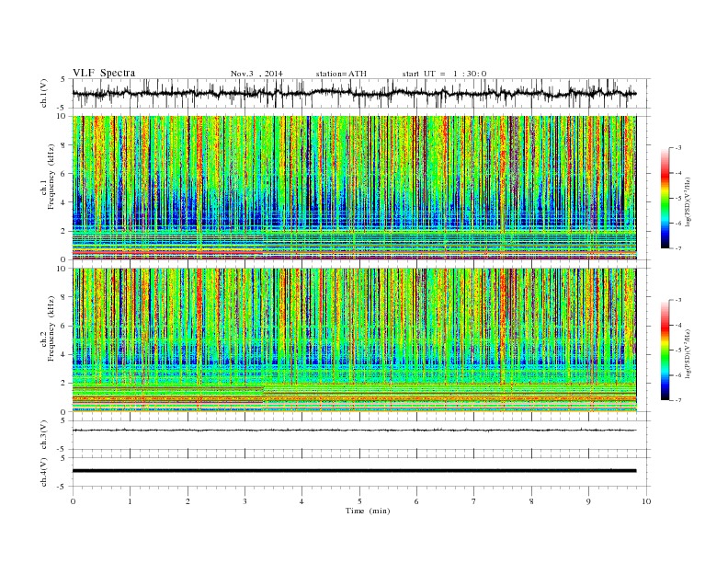Click the ch.3 thin waveform trace
This screenshot has width=728, height=563.
[x=354, y=431]
